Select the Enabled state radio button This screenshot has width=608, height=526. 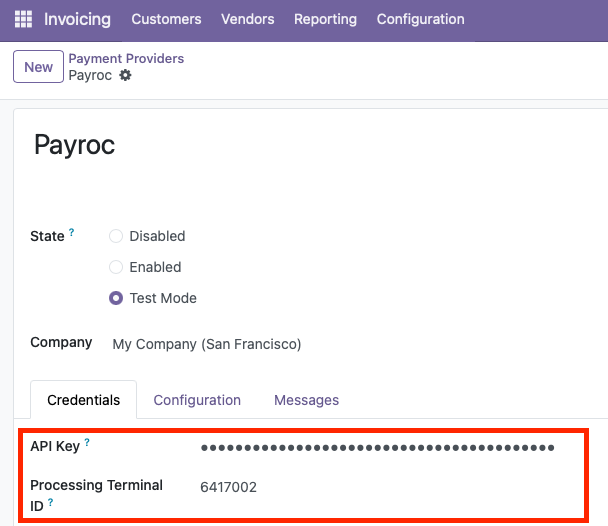pyautogui.click(x=116, y=267)
